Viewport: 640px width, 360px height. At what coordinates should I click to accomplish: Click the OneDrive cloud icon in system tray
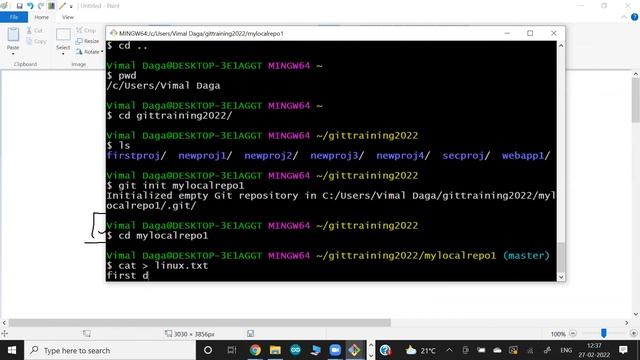pyautogui.click(x=497, y=350)
